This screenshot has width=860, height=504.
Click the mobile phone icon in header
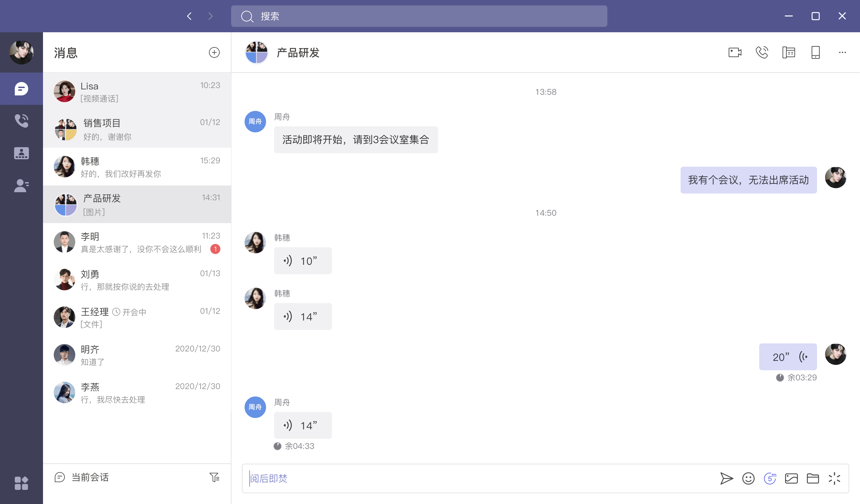[x=815, y=52]
